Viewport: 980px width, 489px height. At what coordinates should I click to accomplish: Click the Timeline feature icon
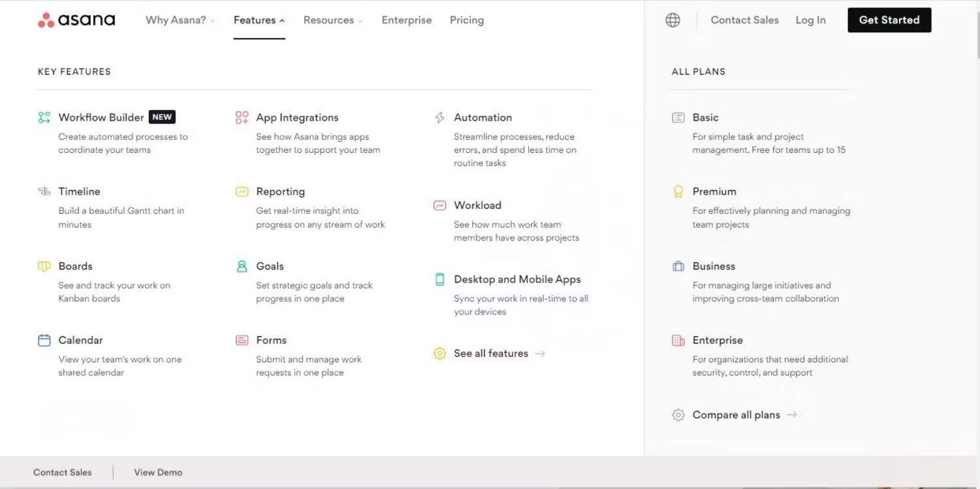coord(44,192)
